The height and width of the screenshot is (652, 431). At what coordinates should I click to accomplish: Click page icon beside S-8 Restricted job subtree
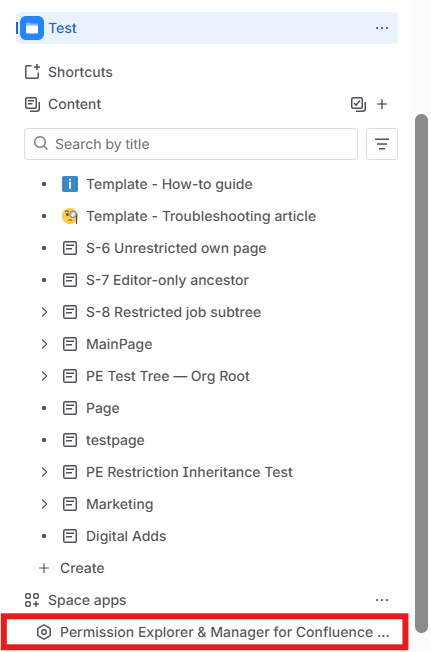[70, 312]
